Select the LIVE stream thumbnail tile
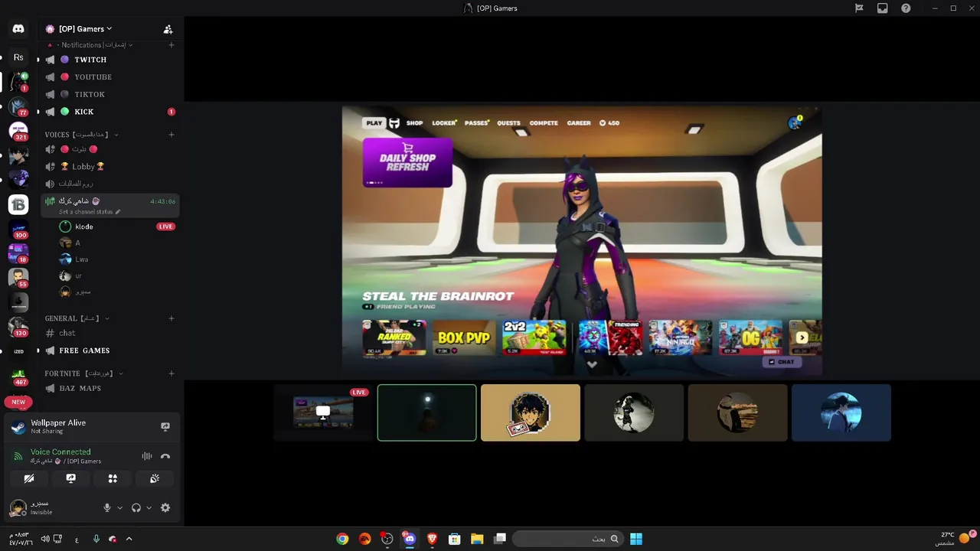 pos(323,412)
